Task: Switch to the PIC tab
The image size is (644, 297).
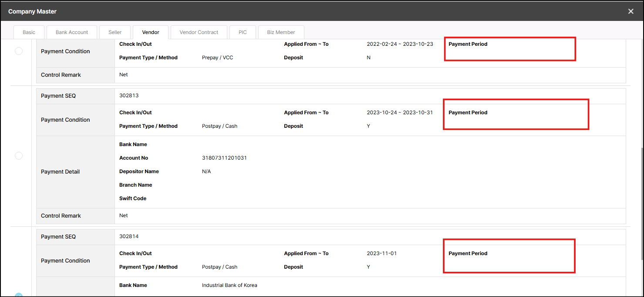Action: click(243, 32)
